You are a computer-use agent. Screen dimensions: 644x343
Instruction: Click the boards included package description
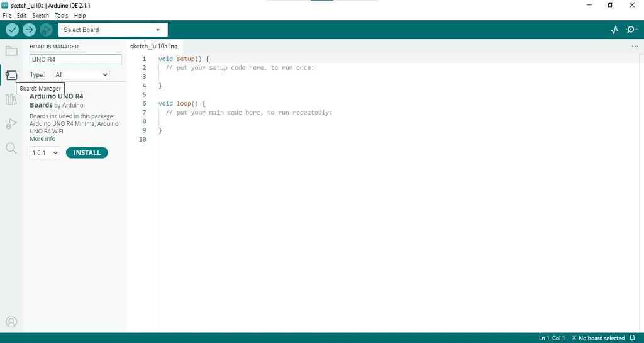[x=74, y=123]
